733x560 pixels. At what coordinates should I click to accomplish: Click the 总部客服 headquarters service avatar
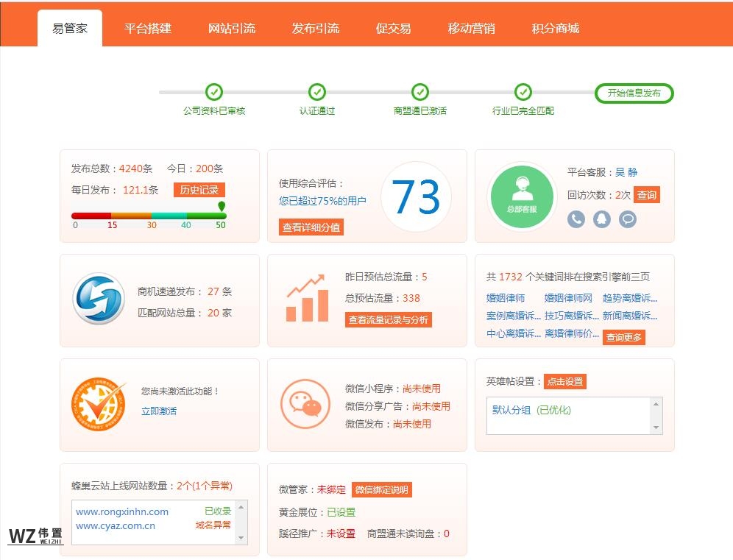[521, 194]
